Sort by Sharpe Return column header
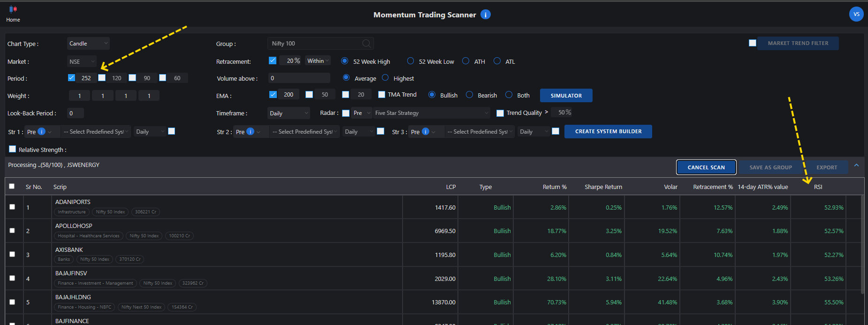This screenshot has height=325, width=868. (603, 187)
